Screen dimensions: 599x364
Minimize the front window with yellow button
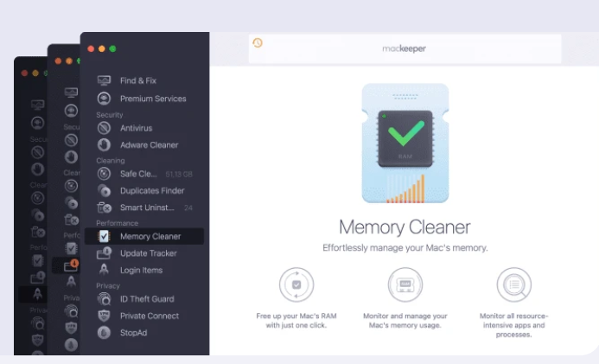click(102, 48)
